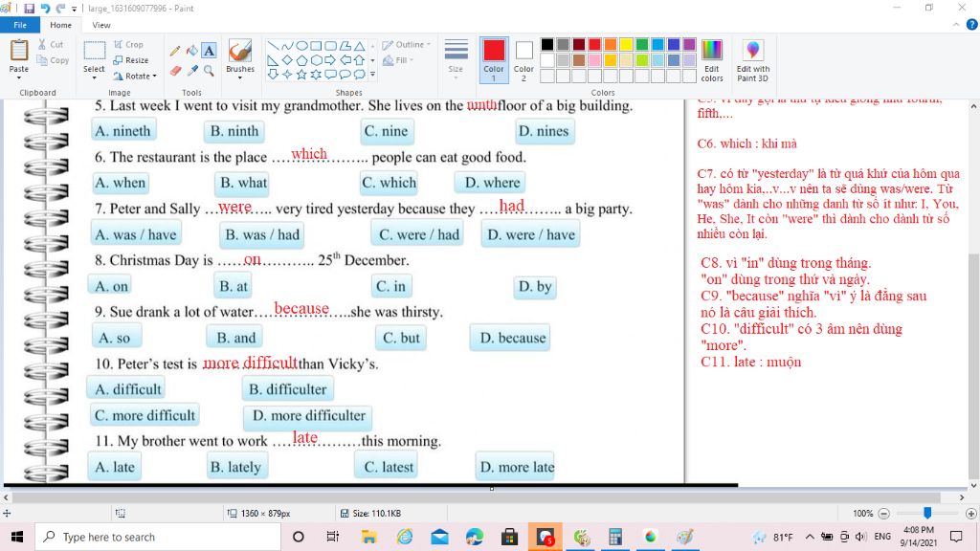
Task: Activate Color 2 background swatch
Action: tap(523, 60)
